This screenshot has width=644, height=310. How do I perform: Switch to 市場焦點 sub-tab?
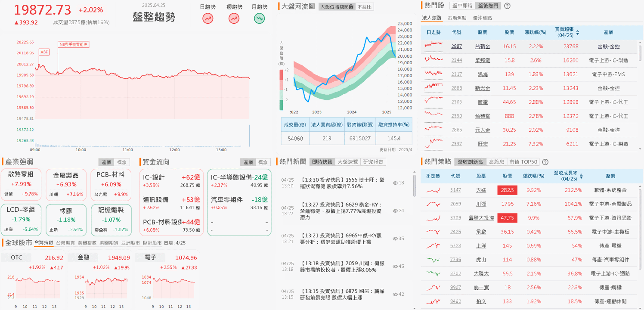(x=457, y=18)
